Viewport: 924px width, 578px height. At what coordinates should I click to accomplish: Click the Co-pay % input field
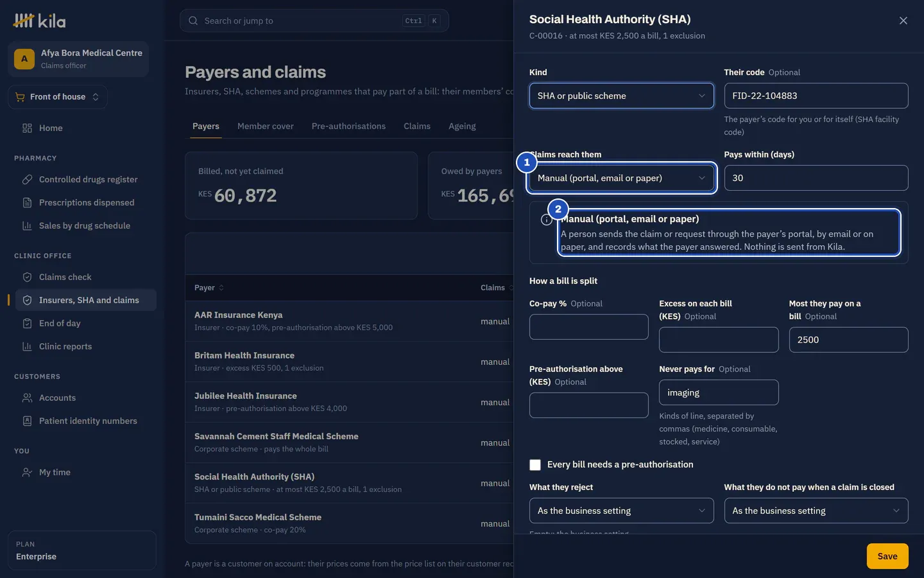pos(588,327)
